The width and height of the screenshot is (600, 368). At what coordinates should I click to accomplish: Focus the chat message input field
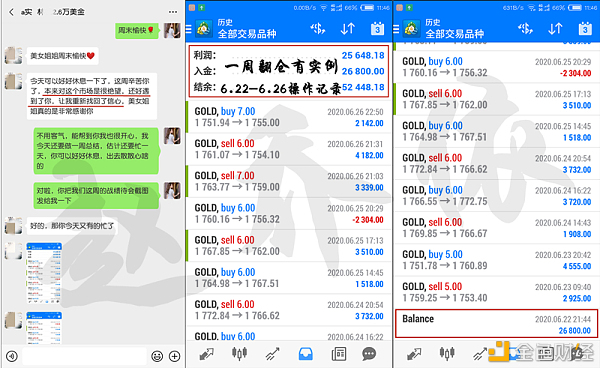[x=84, y=357]
